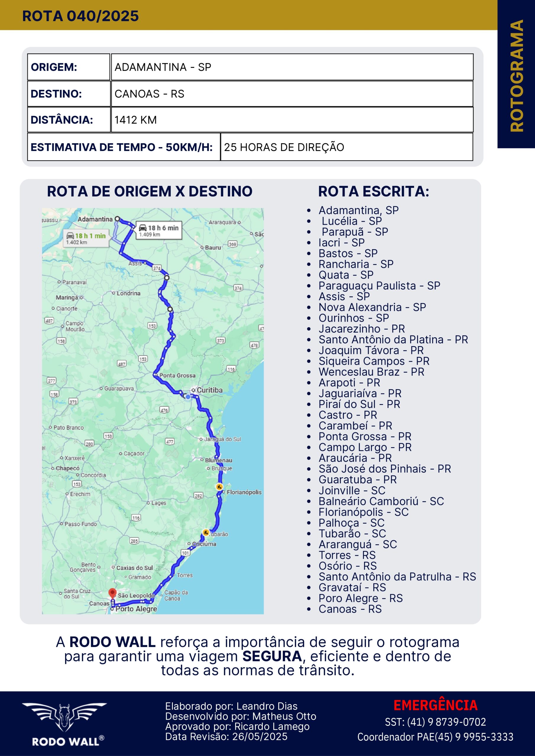Viewport: 535px width, 756px height.
Task: Click 'Parapuã - SP' in route list
Action: [355, 232]
